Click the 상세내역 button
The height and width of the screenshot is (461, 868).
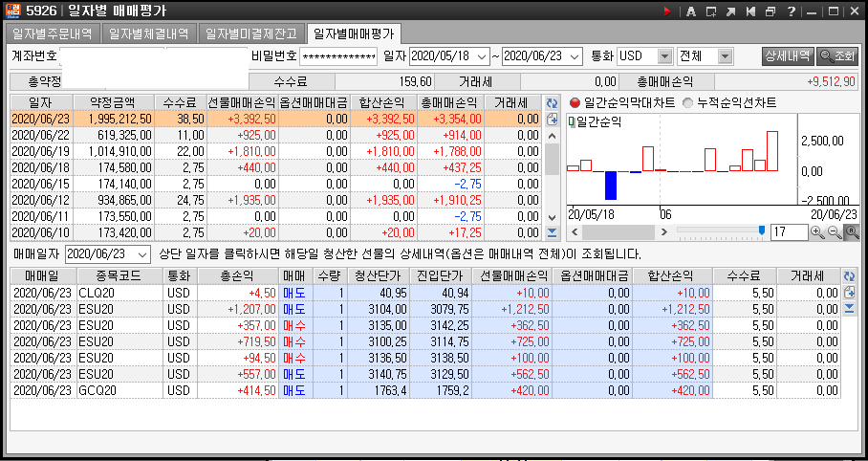click(x=787, y=56)
